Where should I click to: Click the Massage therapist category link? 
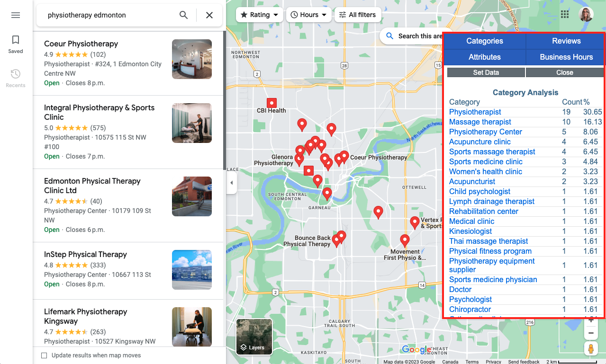pos(480,122)
